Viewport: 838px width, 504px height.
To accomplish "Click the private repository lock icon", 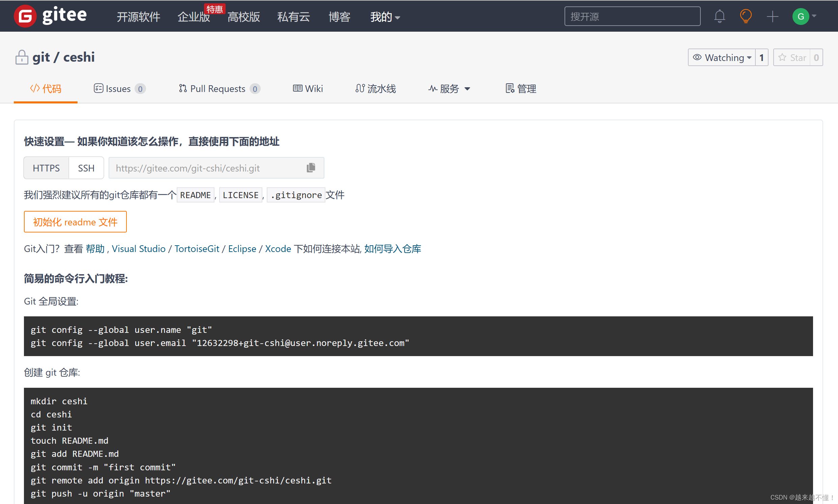I will coord(22,57).
